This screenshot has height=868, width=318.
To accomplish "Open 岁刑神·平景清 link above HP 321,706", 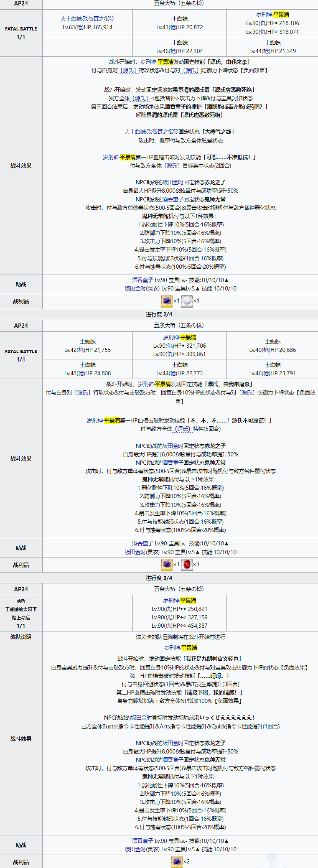I will (180, 337).
